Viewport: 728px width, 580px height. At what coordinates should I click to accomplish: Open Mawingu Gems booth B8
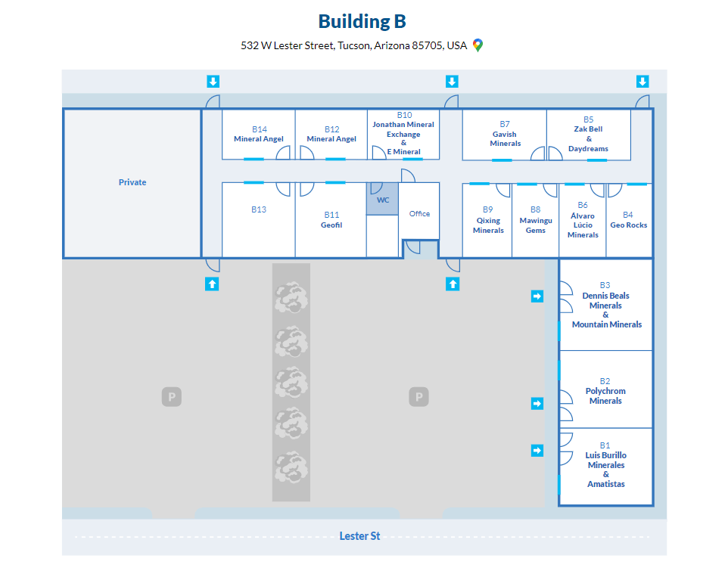536,221
